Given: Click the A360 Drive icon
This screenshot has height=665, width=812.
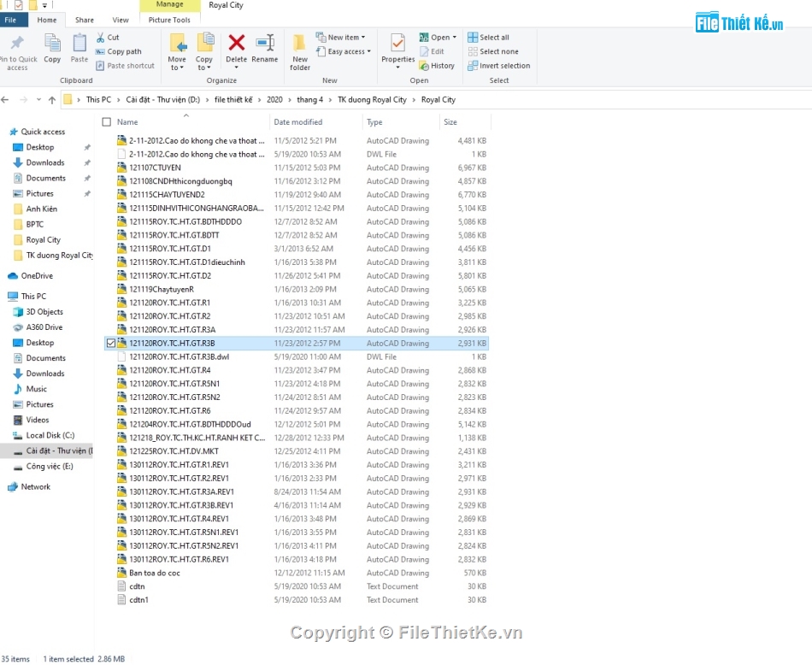Looking at the screenshot, I should pos(18,327).
